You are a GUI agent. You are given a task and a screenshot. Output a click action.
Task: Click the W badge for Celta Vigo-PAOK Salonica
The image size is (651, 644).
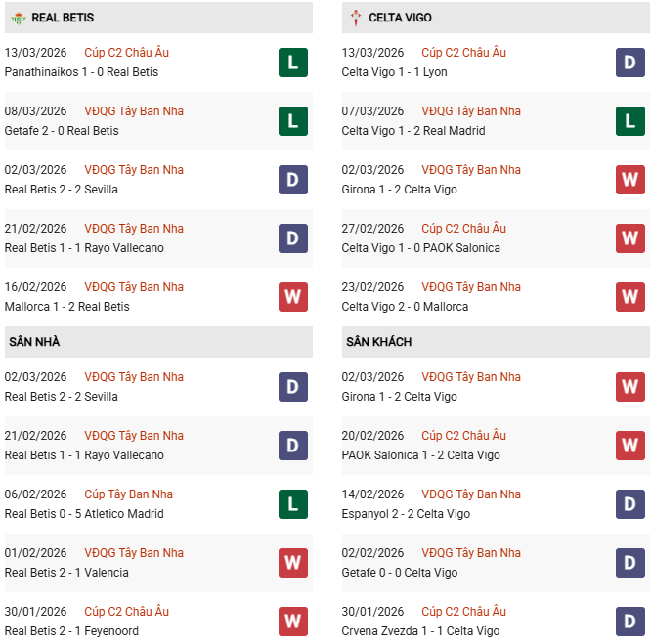click(x=630, y=238)
